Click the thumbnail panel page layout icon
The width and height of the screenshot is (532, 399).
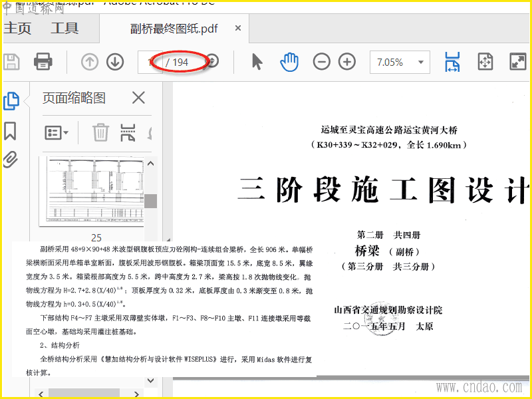pos(128,132)
